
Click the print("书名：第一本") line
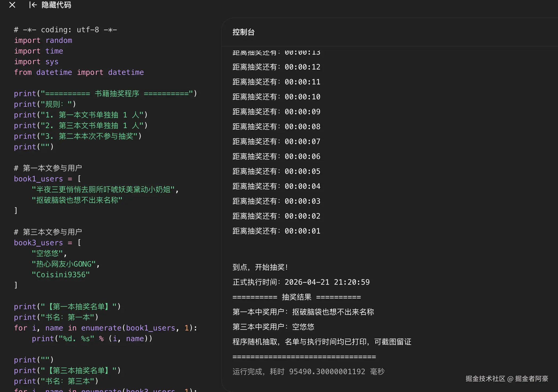[56, 317]
